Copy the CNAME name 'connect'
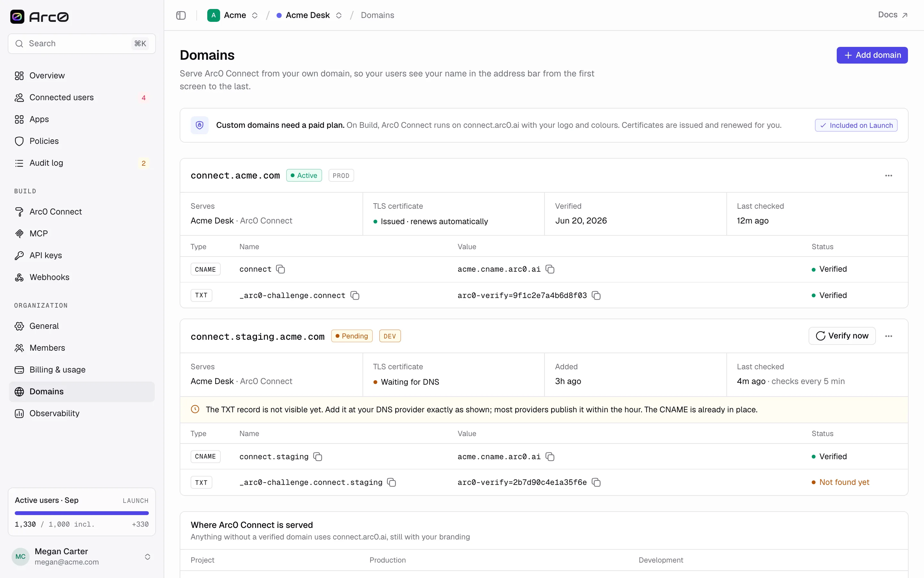This screenshot has height=578, width=924. (281, 269)
